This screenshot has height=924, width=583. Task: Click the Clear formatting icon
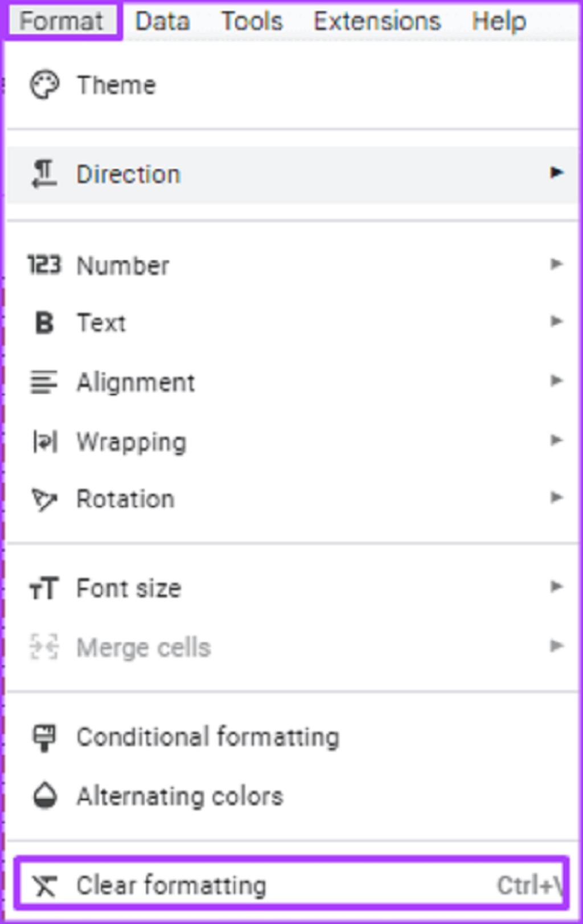tap(44, 886)
